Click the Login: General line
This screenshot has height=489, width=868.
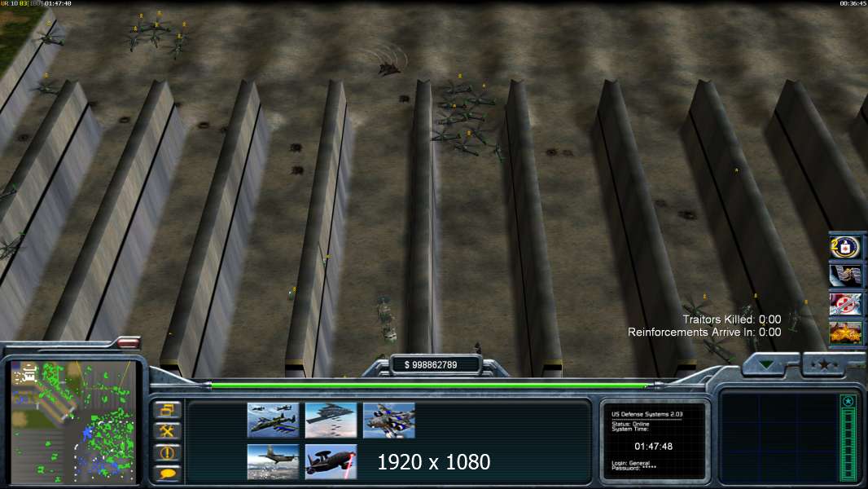(631, 463)
